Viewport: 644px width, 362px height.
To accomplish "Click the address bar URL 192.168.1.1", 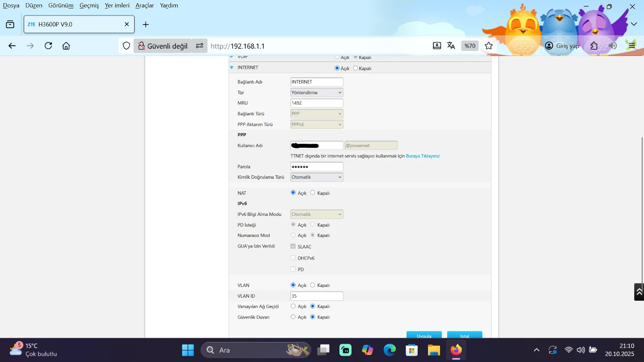I will [237, 46].
